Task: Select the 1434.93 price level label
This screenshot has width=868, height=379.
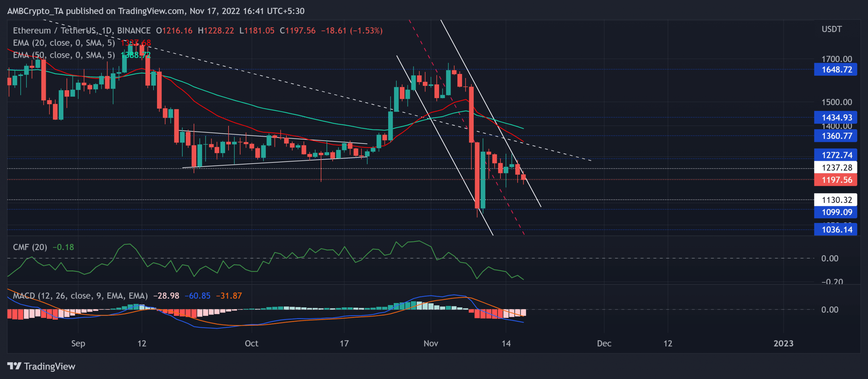Action: (835, 117)
